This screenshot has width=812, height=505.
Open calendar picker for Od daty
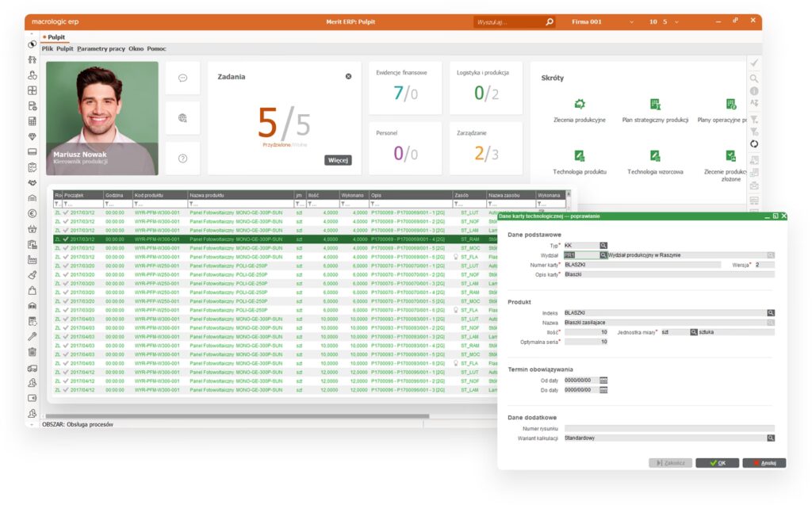[x=603, y=380]
